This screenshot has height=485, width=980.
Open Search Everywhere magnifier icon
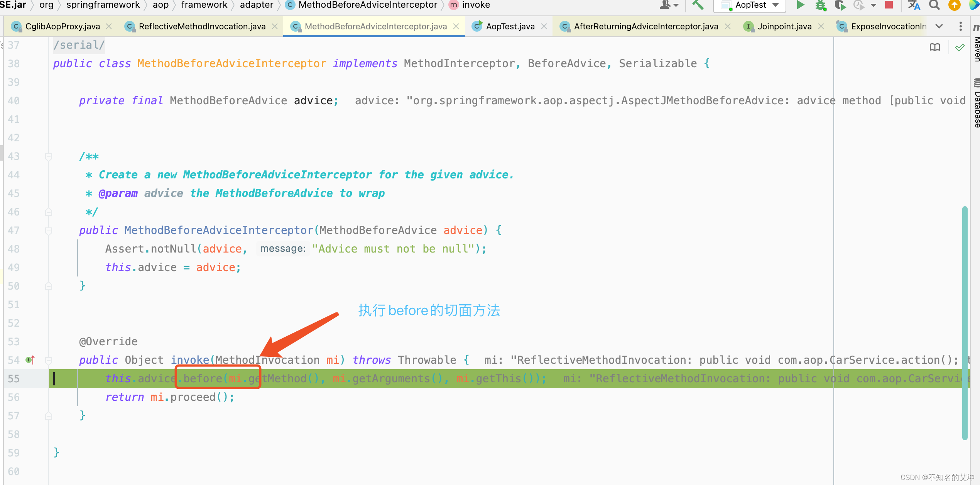pyautogui.click(x=934, y=5)
